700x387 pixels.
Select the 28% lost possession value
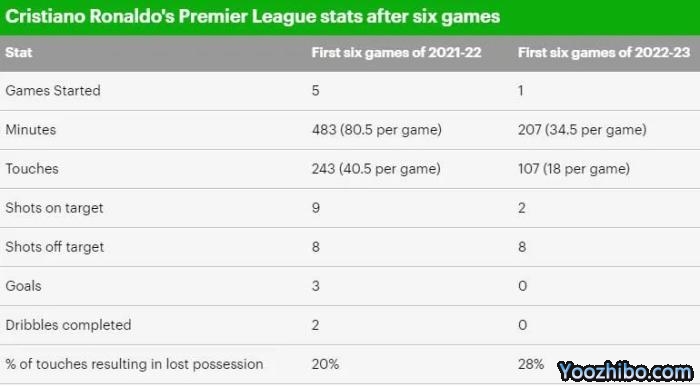pyautogui.click(x=531, y=364)
